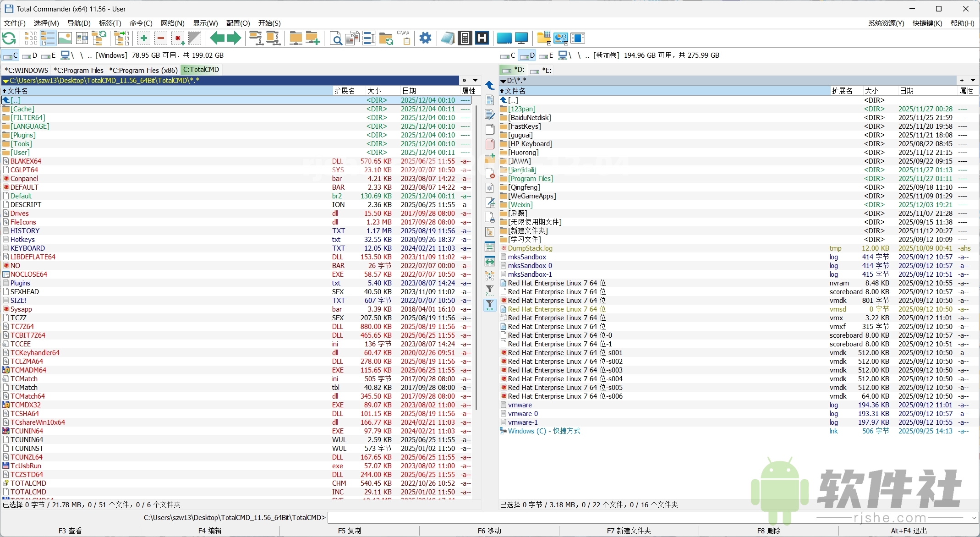Open the 配置(O) menu
This screenshot has height=537, width=980.
point(238,23)
